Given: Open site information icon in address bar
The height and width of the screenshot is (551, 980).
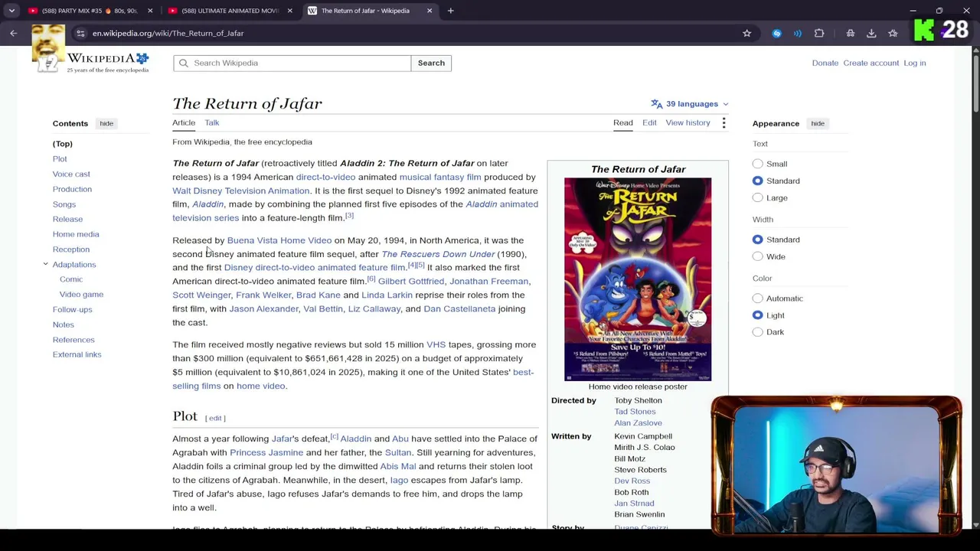Looking at the screenshot, I should pos(80,33).
